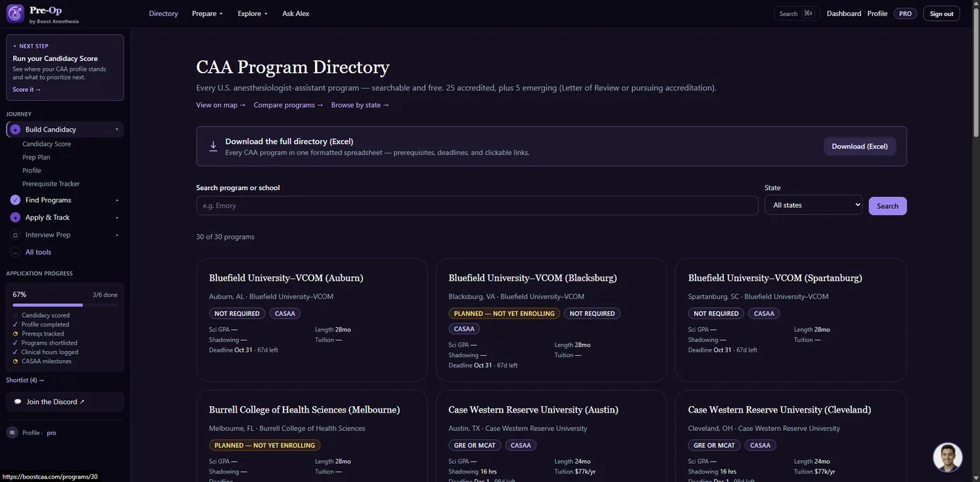Follow the Browse by state link
980x482 pixels.
coord(360,105)
